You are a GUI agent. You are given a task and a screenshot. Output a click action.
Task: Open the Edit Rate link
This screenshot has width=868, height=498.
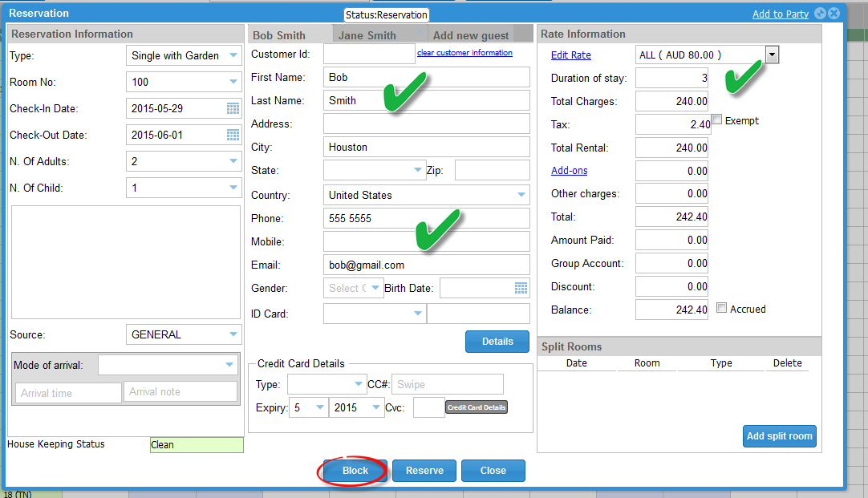570,55
